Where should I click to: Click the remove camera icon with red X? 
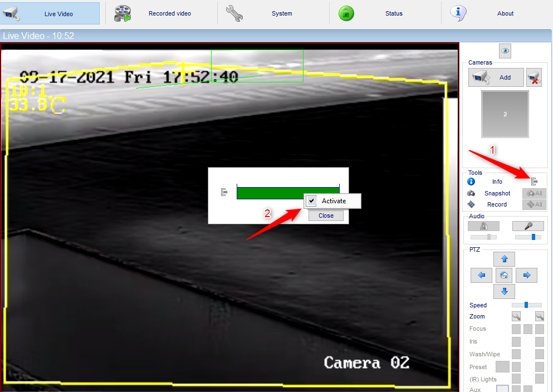pos(534,77)
